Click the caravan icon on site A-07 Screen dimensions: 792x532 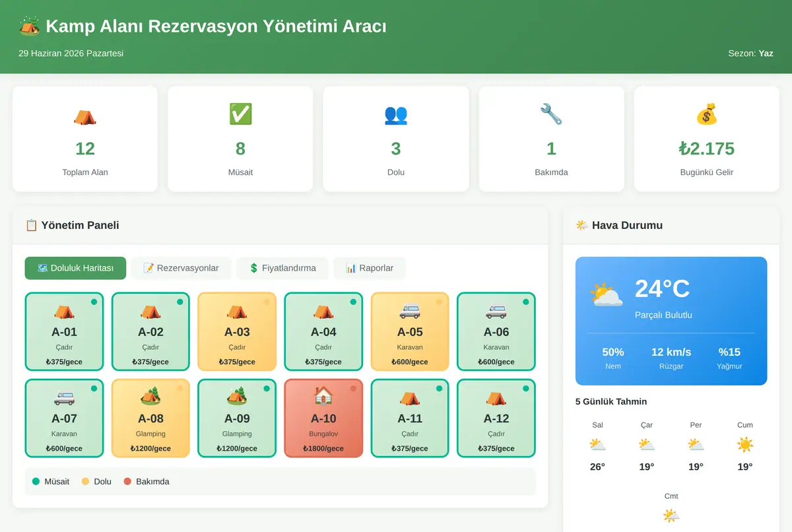pyautogui.click(x=64, y=398)
